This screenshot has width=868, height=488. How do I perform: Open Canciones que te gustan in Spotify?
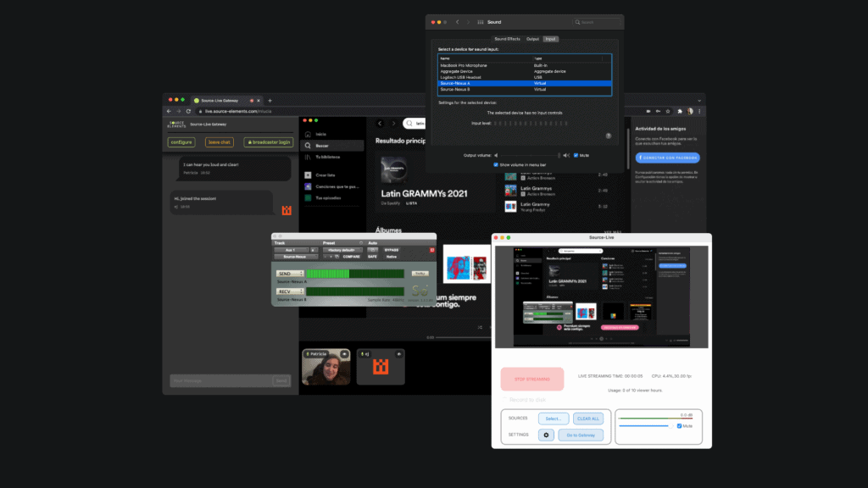tap(332, 186)
